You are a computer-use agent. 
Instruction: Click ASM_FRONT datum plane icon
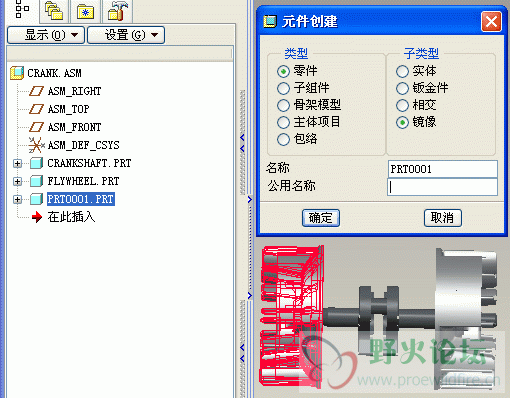(x=36, y=127)
